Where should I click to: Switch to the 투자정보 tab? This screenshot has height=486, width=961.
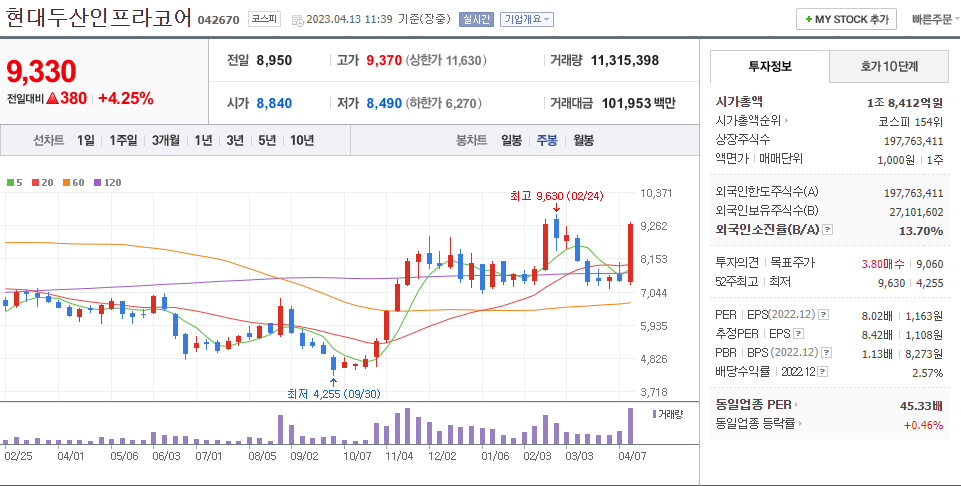(x=770, y=66)
